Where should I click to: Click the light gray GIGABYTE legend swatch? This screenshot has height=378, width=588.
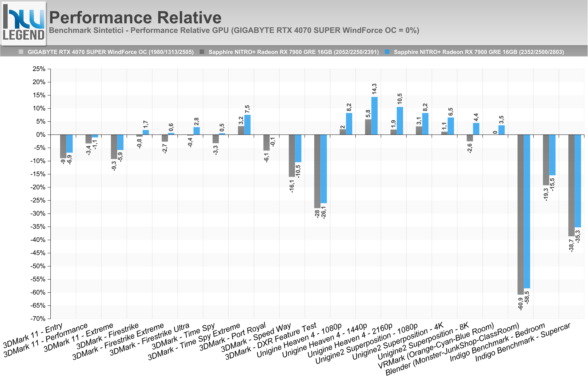21,52
